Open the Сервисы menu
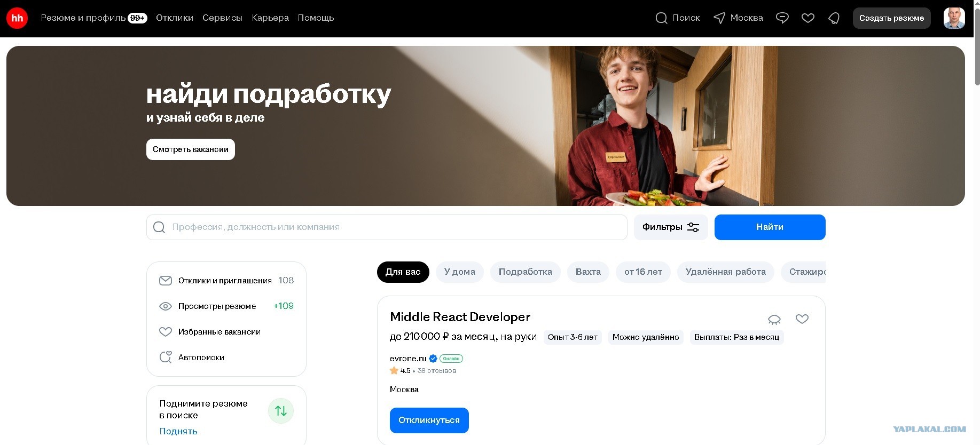980x445 pixels. pyautogui.click(x=222, y=18)
